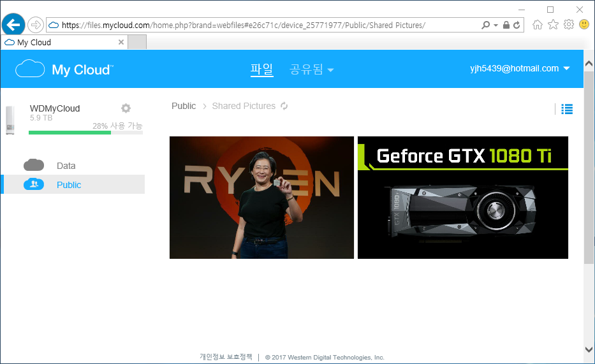
Task: Open the Ryzen photo thumbnail
Action: point(261,198)
